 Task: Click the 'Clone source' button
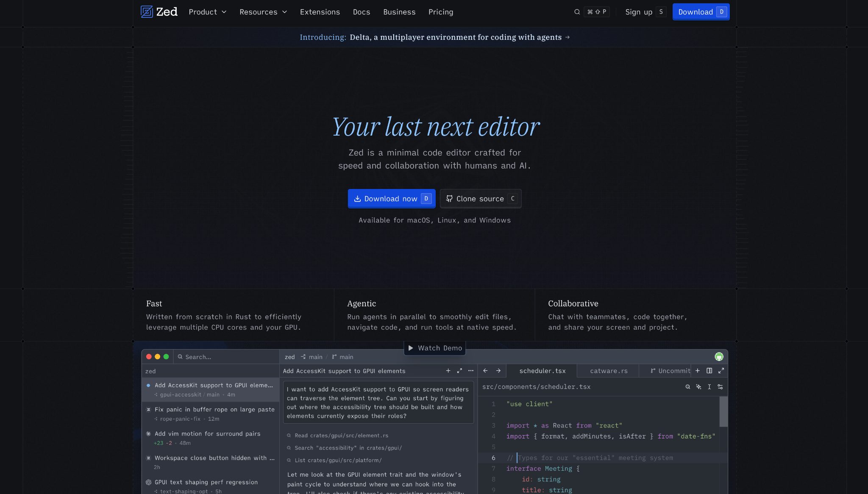point(481,199)
